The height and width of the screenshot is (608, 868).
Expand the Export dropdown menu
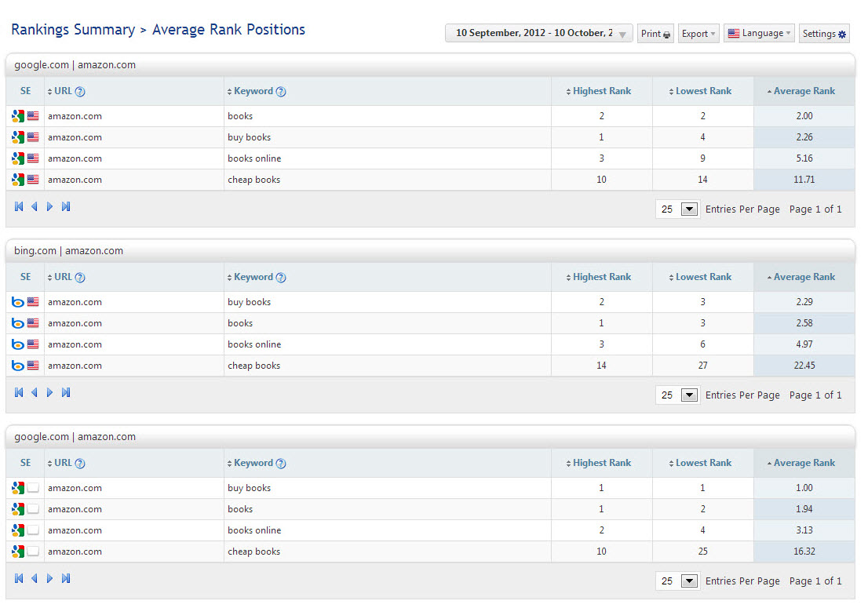(x=698, y=34)
